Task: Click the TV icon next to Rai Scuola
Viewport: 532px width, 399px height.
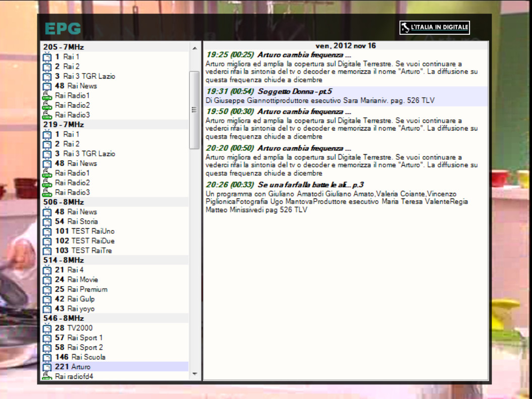Action: click(x=47, y=357)
